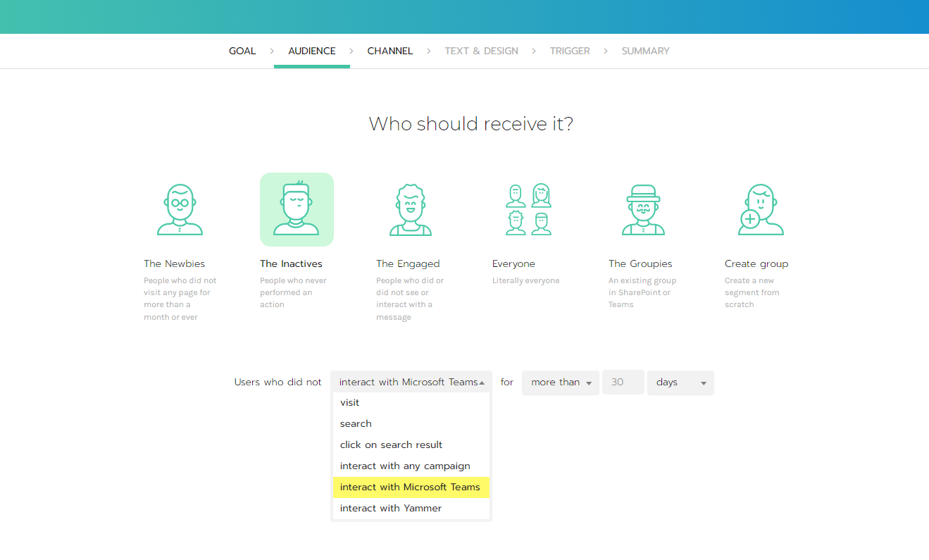
Task: Open the SUMMARY step
Action: [x=645, y=51]
